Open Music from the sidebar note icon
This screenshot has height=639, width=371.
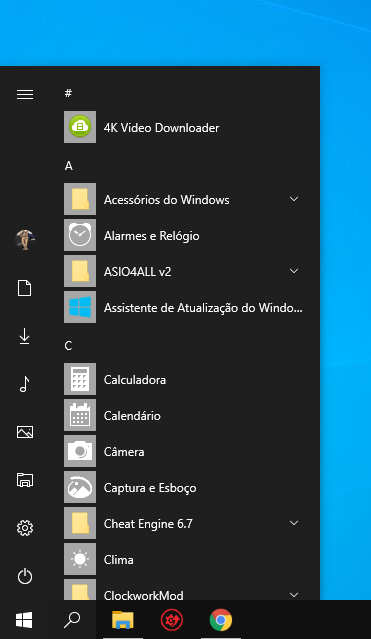24,384
